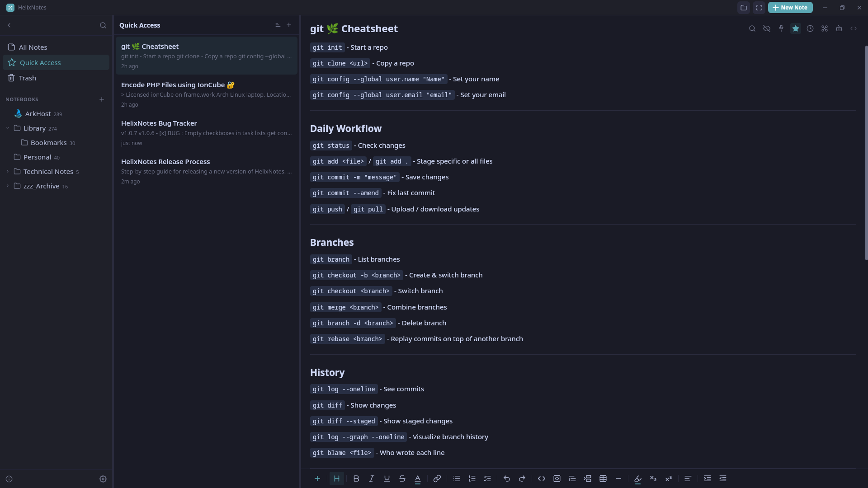Screen dimensions: 868x488
Task: Insert a table from the editor toolbar
Action: [603, 479]
